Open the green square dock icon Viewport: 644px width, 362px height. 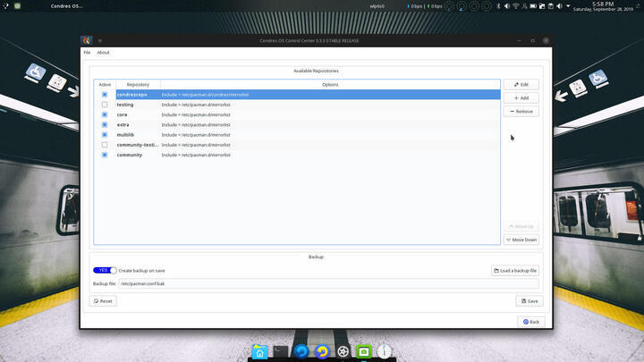tap(363, 352)
